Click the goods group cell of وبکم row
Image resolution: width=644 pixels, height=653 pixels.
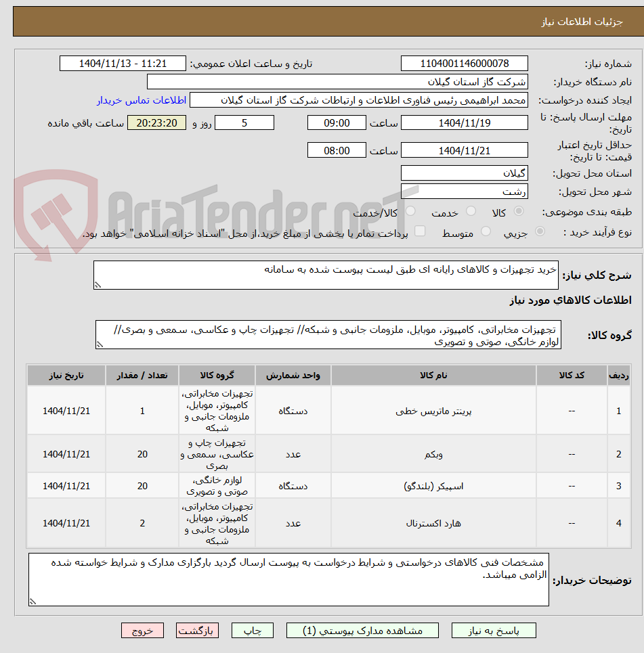(217, 454)
